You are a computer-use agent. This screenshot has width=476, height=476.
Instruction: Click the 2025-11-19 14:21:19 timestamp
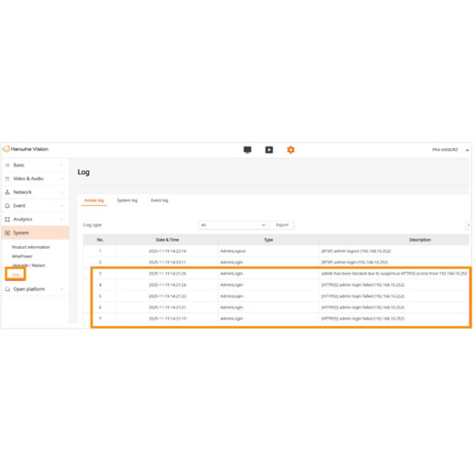point(168,319)
